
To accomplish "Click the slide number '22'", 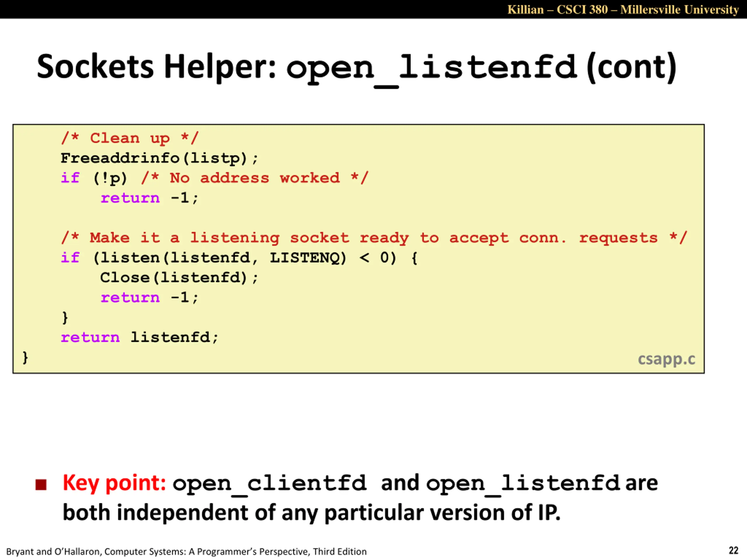I will tap(734, 551).
